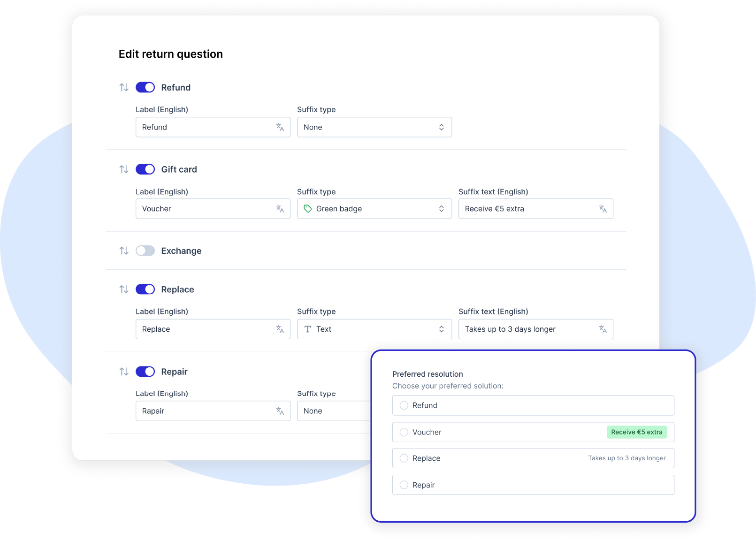
Task: Open the Text suffix type dropdown for Replace
Action: tap(374, 329)
